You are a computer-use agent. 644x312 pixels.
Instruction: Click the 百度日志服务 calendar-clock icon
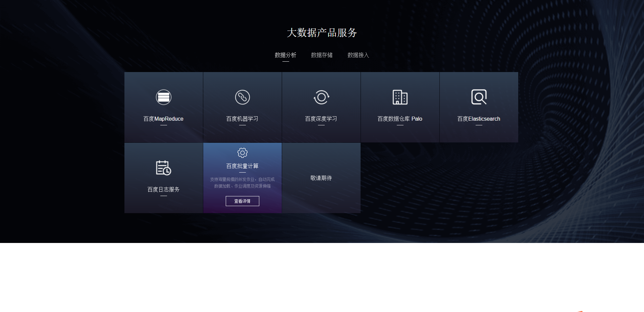pyautogui.click(x=164, y=168)
